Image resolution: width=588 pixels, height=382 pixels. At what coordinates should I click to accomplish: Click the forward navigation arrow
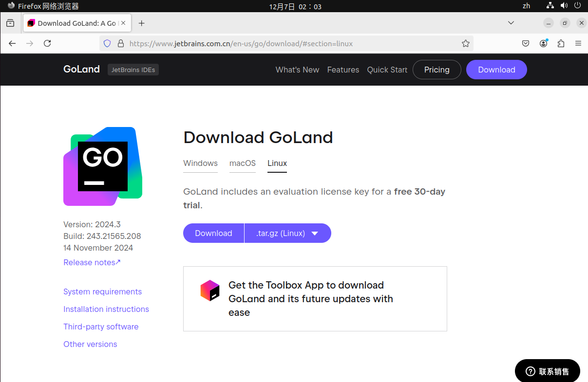point(30,43)
